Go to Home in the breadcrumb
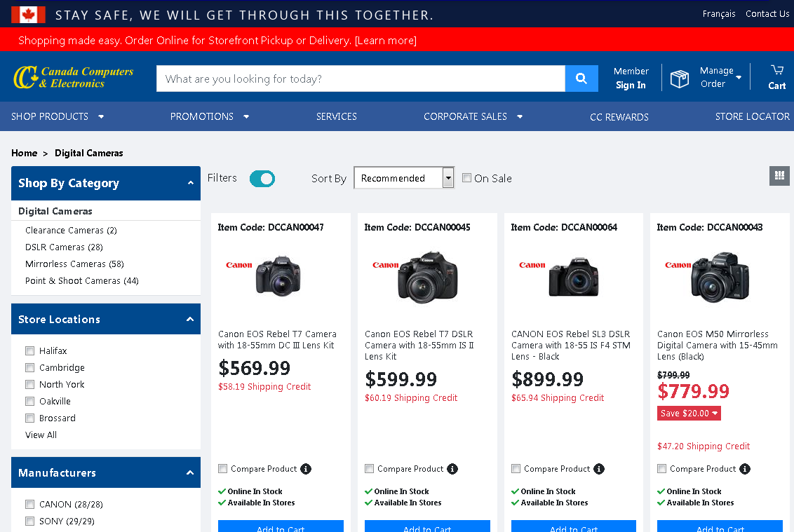The image size is (794, 532). pyautogui.click(x=25, y=153)
